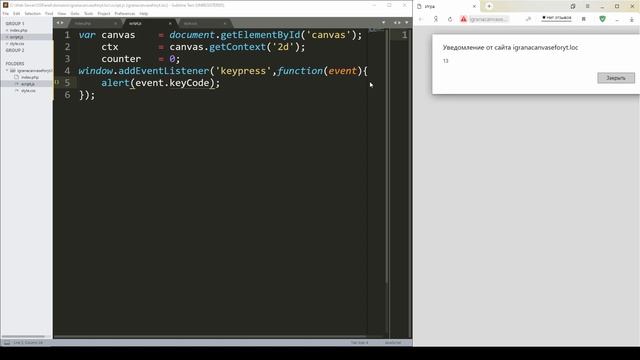Close the script.js editor tab

click(170, 23)
